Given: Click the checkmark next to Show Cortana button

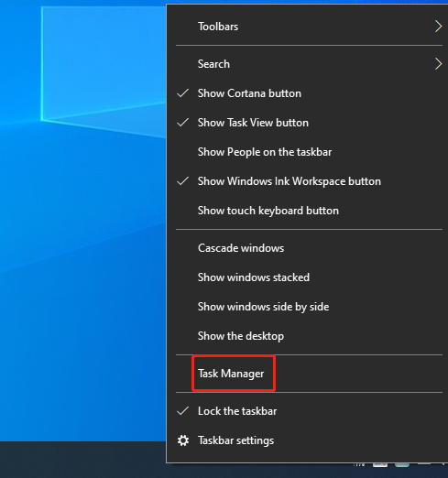Looking at the screenshot, I should click(183, 93).
